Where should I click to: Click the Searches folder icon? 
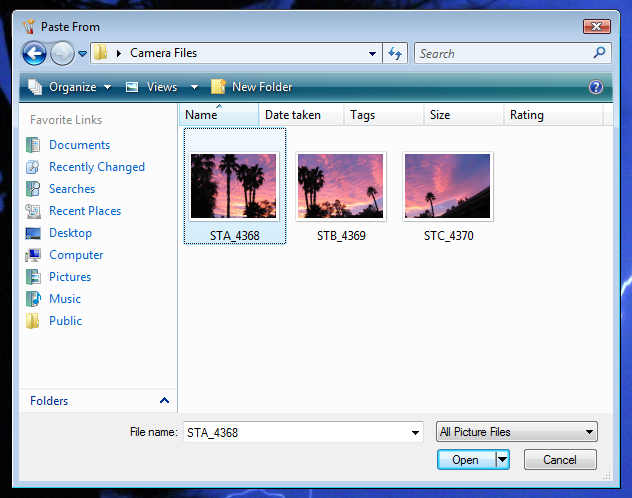pos(33,189)
